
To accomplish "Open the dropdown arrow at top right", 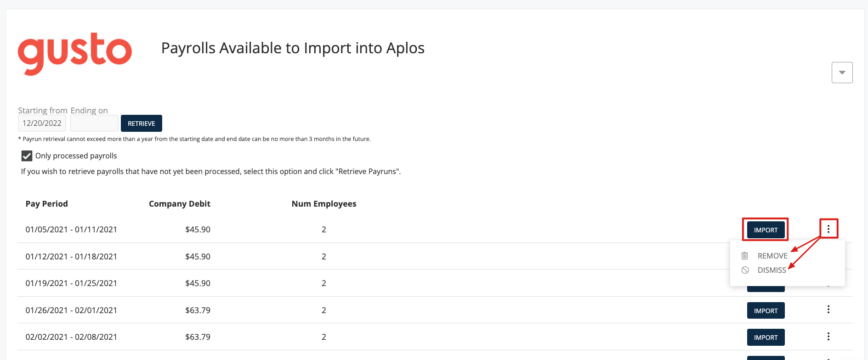I will pos(842,73).
